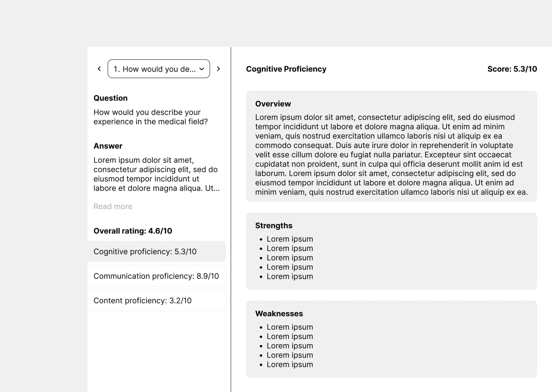Click the Answer heading

[x=108, y=146]
